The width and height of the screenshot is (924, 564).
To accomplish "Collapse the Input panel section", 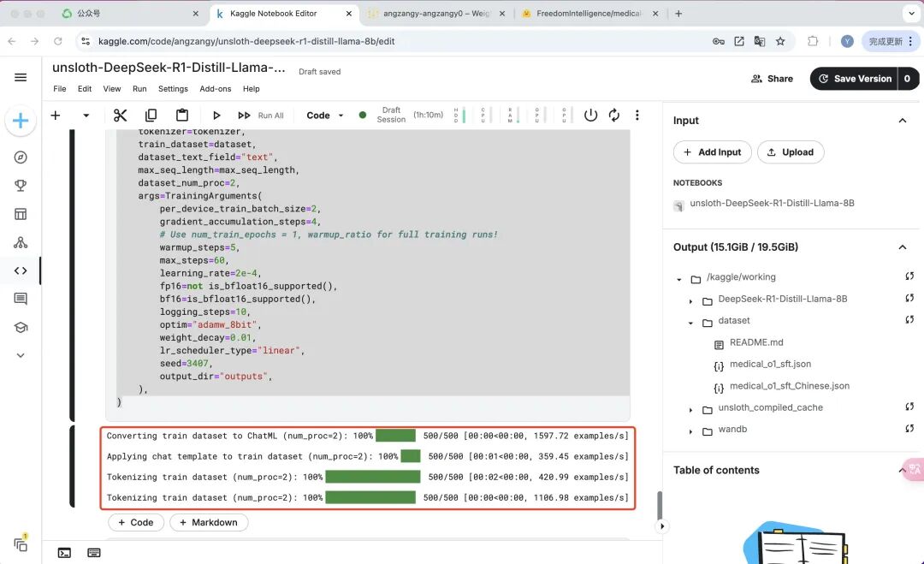I will pos(903,121).
